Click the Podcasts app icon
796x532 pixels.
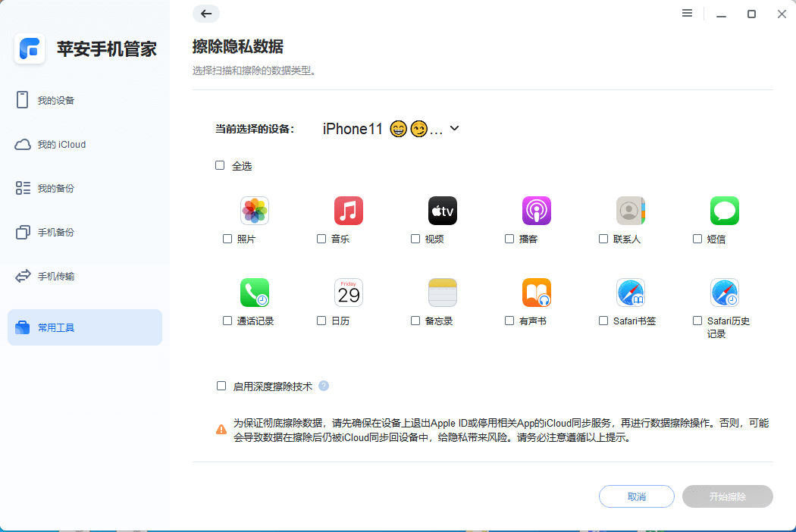click(536, 211)
